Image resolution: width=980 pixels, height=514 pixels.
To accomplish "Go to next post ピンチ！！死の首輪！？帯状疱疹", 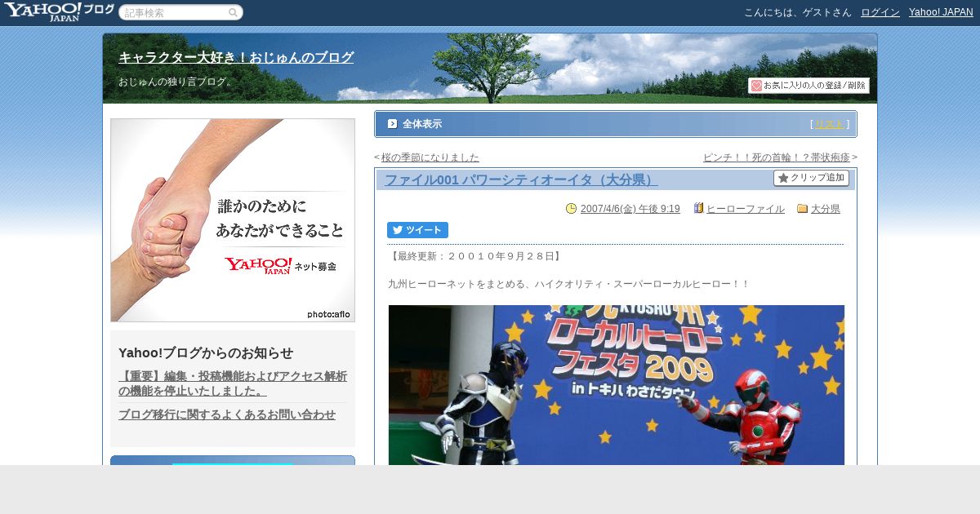I will [777, 157].
